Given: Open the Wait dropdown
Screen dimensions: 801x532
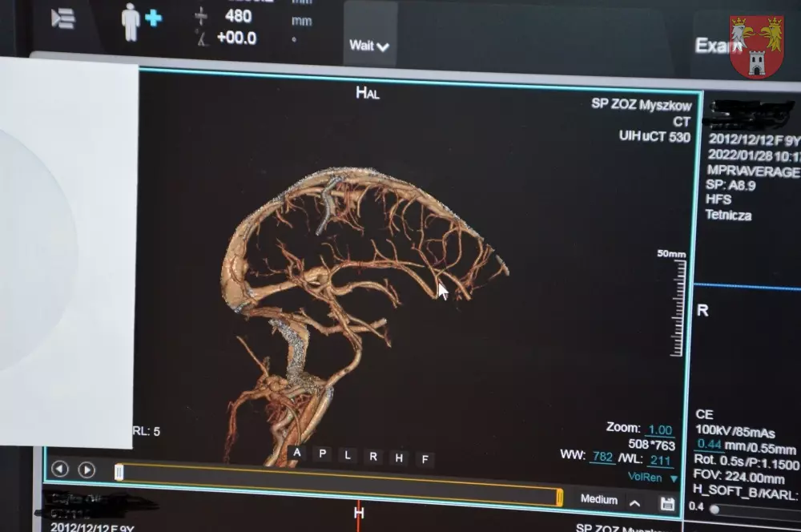Looking at the screenshot, I should 369,46.
